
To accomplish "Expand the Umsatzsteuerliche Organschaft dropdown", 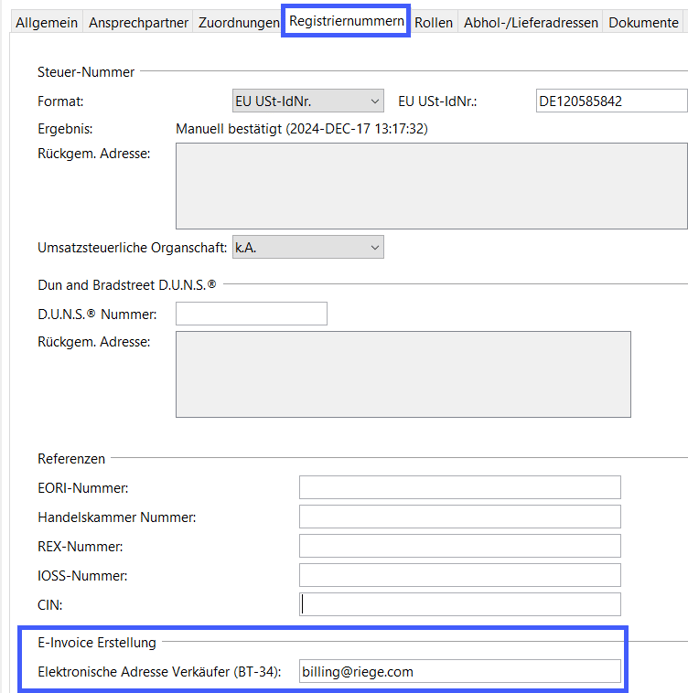I will pos(308,247).
